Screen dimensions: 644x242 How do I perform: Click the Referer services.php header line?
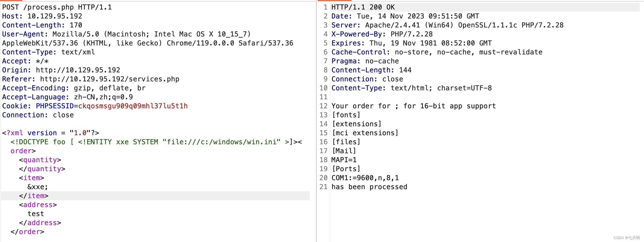coord(91,79)
